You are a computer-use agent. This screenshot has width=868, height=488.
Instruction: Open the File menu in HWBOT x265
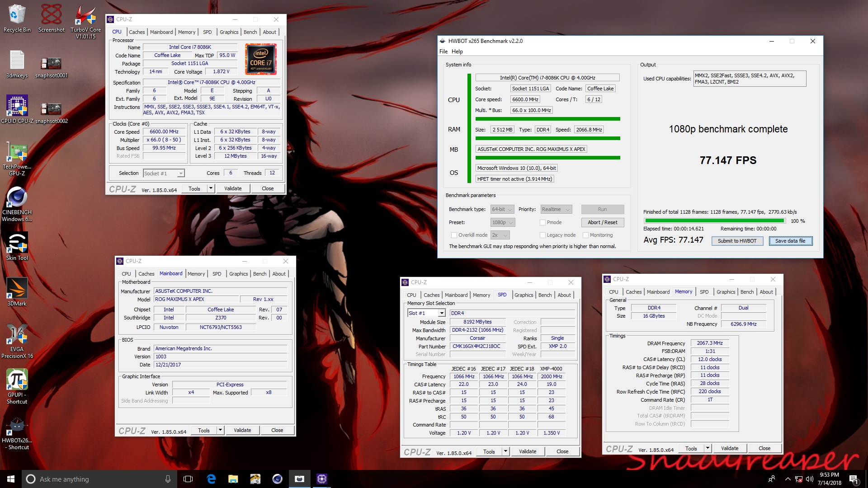[443, 52]
